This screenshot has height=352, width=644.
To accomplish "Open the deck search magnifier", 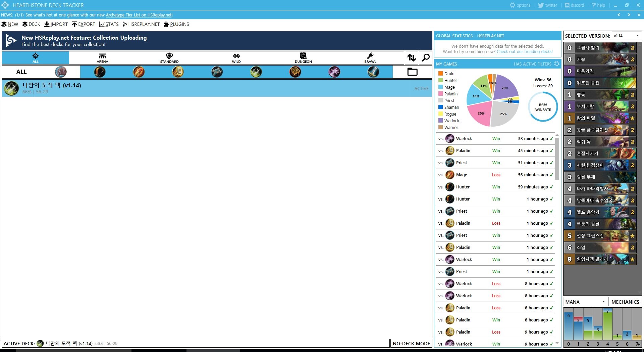I will coord(426,58).
